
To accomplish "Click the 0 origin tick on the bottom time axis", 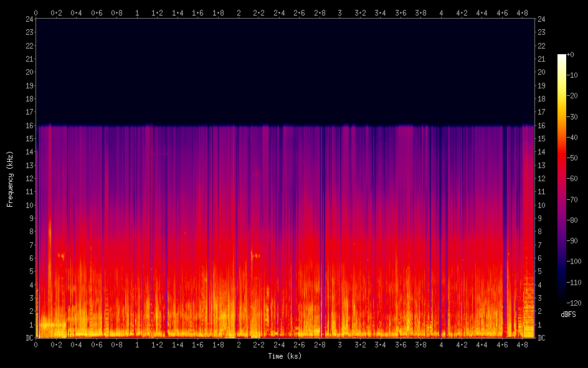I will coord(36,344).
